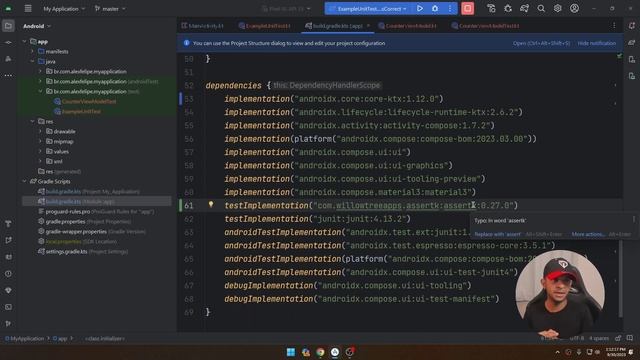Open More actions in typo popup
The image size is (640, 360).
(x=588, y=234)
